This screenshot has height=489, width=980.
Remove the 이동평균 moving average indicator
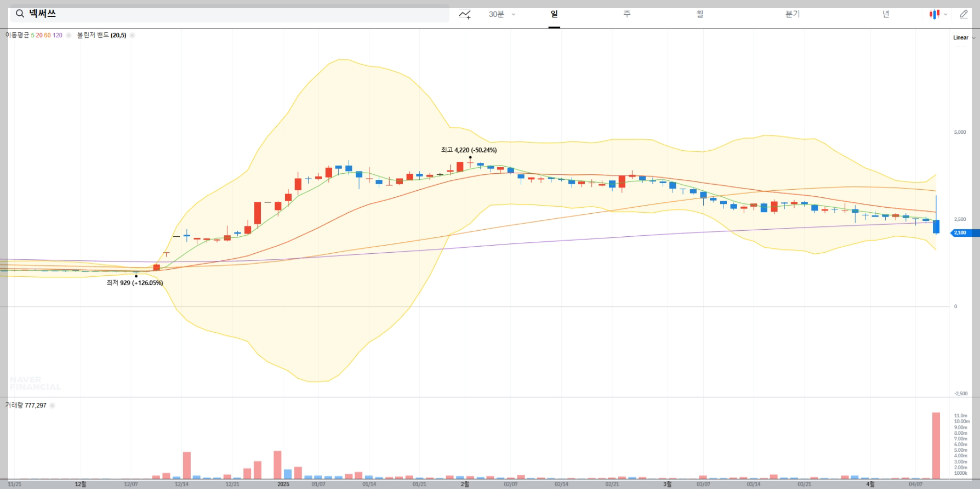pyautogui.click(x=69, y=35)
